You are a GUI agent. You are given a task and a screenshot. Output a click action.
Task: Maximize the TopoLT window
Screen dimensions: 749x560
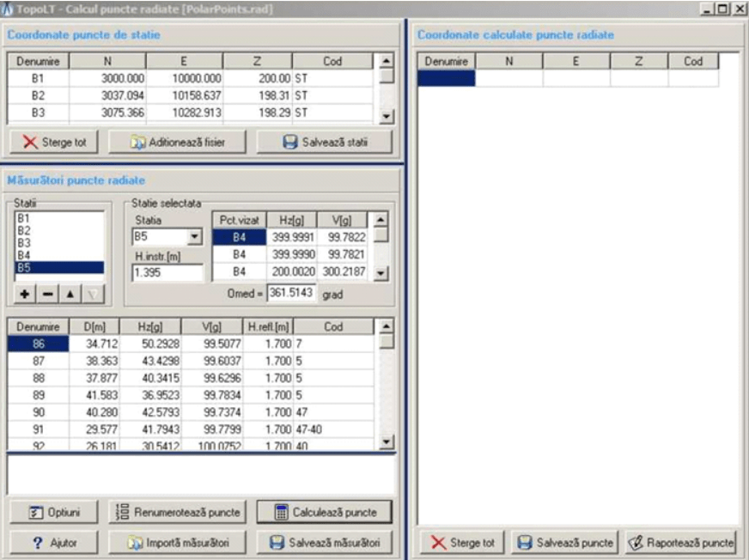[x=723, y=9]
